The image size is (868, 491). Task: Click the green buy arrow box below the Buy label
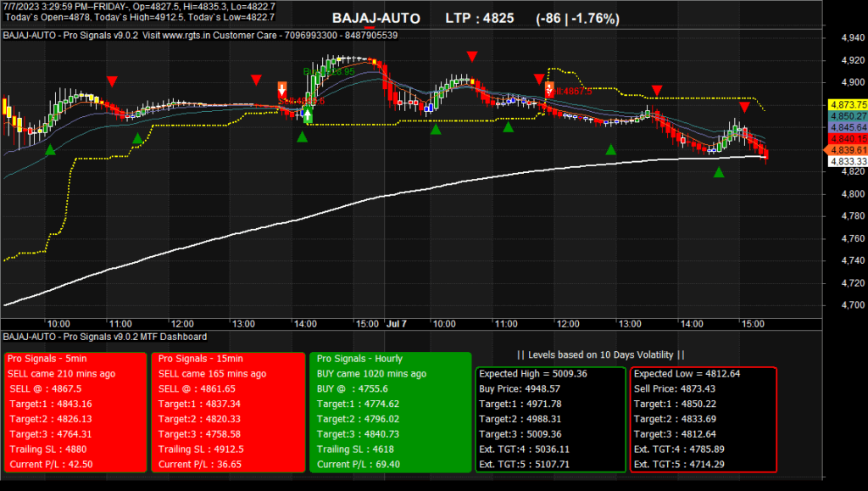coord(307,115)
